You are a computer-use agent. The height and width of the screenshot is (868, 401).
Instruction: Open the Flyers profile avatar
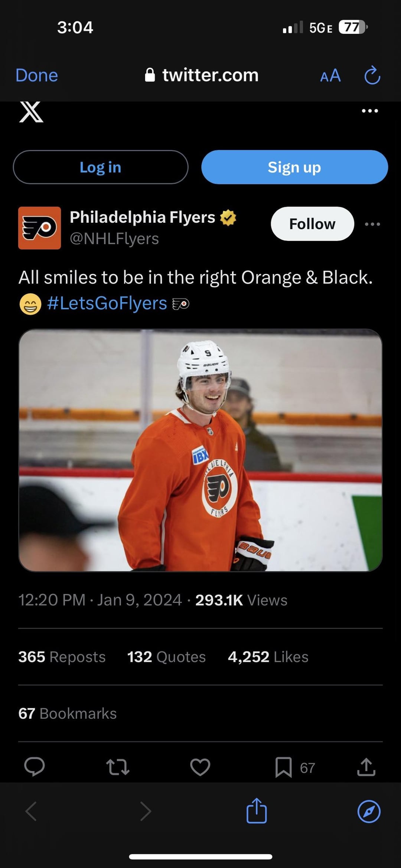click(39, 228)
